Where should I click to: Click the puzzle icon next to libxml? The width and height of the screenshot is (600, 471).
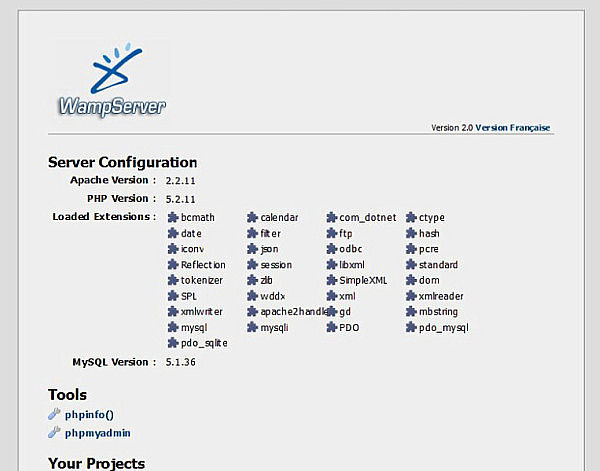[331, 265]
